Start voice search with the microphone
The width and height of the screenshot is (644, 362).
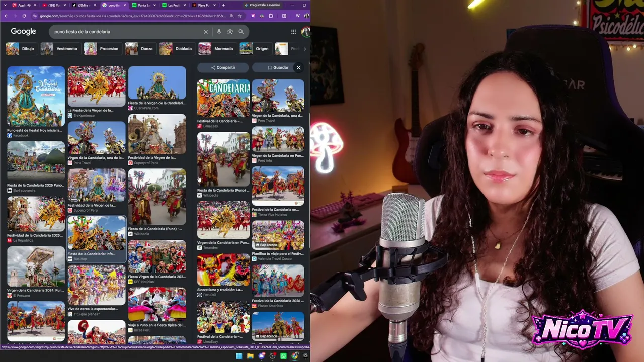click(219, 32)
